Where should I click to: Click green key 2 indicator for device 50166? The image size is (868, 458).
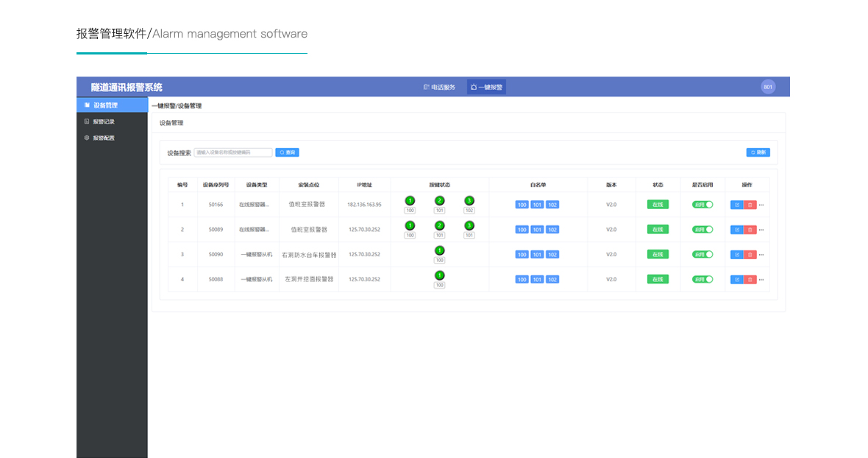click(439, 200)
